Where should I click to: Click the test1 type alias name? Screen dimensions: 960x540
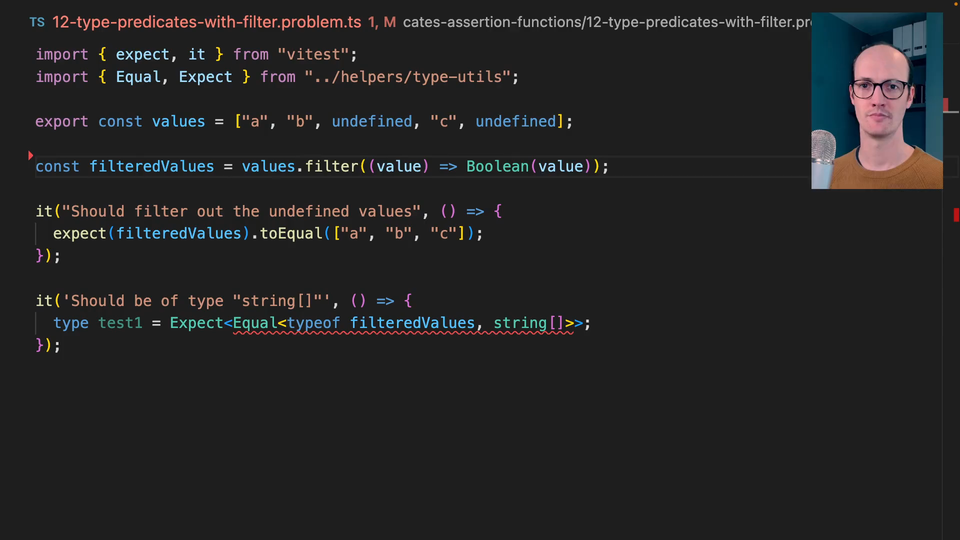point(120,323)
